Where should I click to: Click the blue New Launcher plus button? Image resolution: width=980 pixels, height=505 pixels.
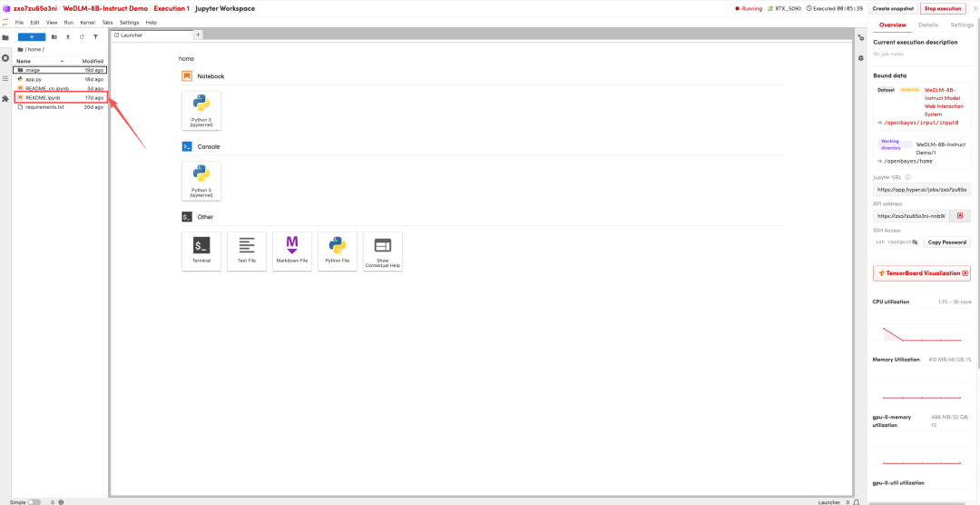pos(31,36)
